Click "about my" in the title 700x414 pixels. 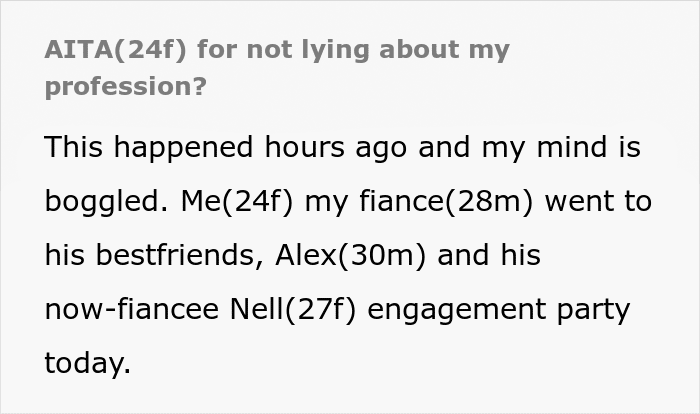444,50
